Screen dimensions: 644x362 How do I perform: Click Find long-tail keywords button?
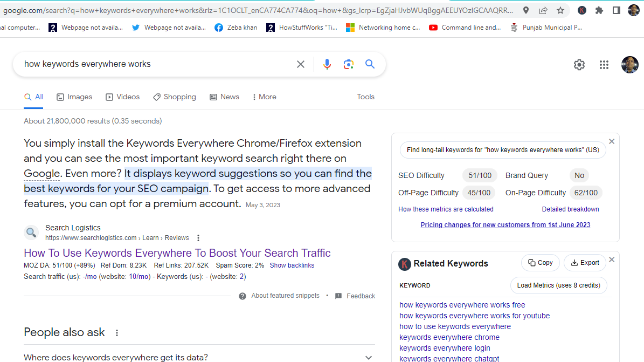(503, 150)
